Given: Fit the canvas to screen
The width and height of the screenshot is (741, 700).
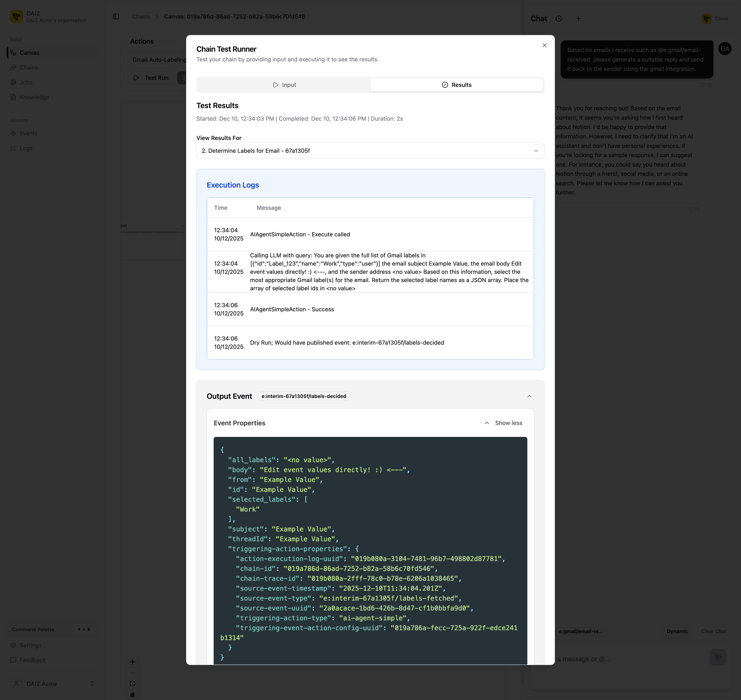Looking at the screenshot, I should point(133,684).
